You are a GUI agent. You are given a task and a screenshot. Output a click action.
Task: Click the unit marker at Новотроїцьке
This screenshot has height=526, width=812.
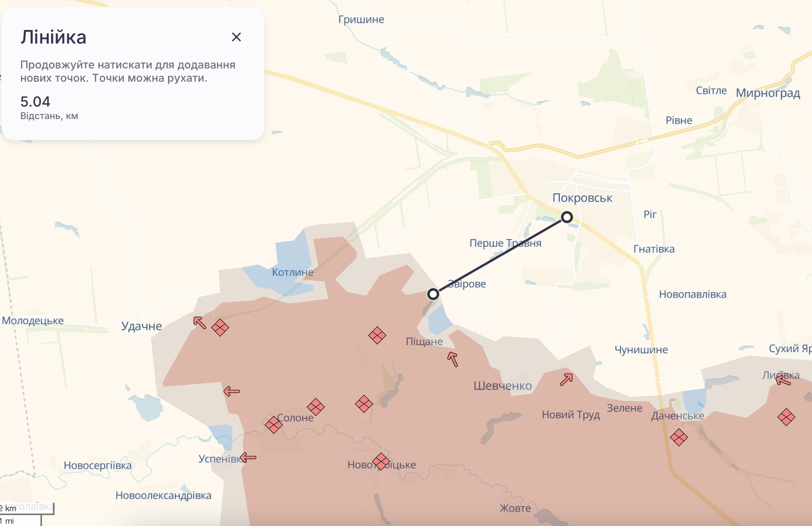380,461
